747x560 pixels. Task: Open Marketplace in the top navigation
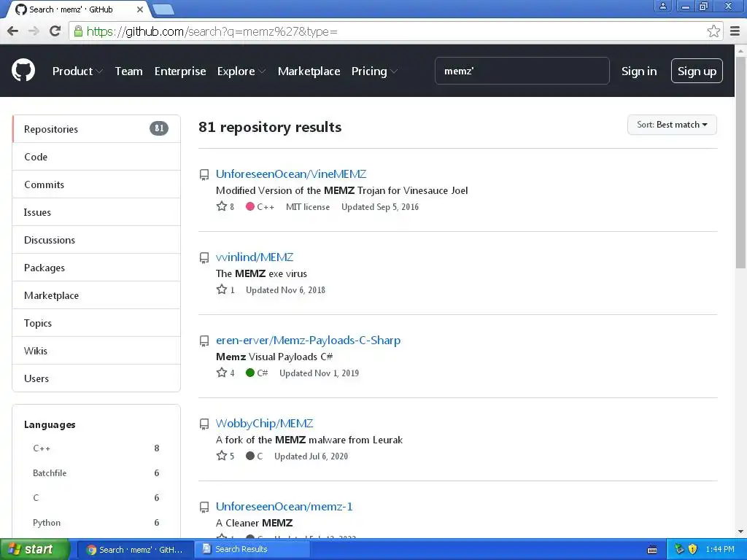coord(309,71)
